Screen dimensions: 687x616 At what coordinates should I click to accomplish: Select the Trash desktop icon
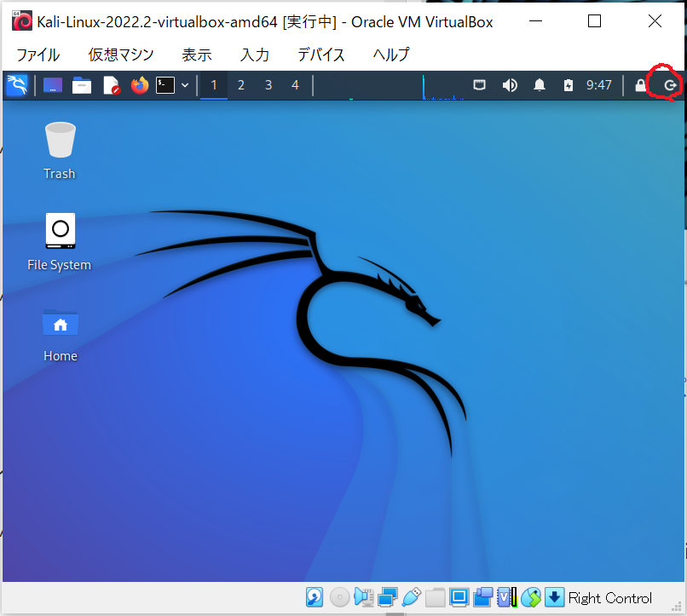(x=60, y=151)
